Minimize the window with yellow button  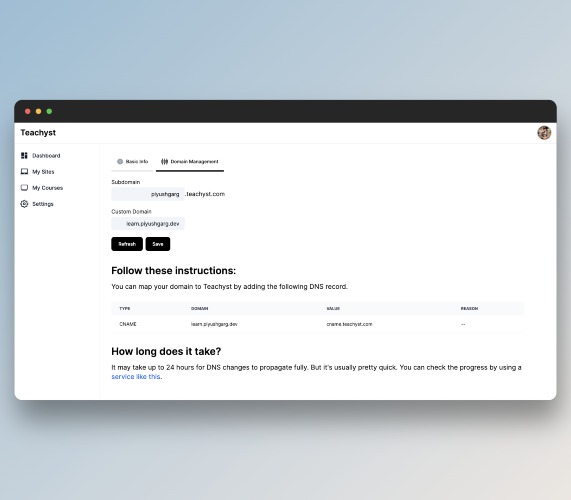coord(38,111)
